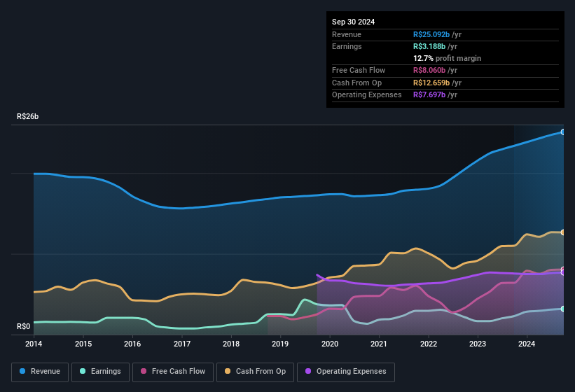Click the blue Revenue legend dot
Screen dimensions: 575x392
point(22,371)
